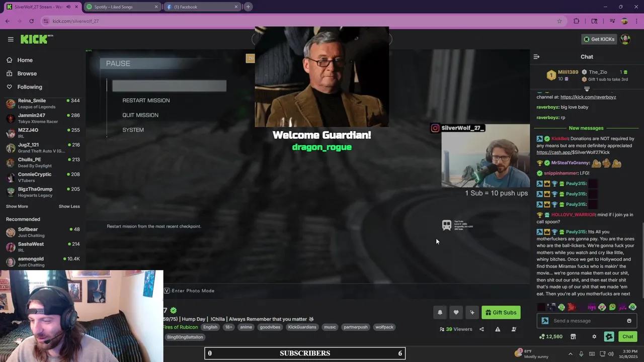Screen dimensions: 644x362
Task: Open the kick.com/raverboyz link
Action: 588,97
